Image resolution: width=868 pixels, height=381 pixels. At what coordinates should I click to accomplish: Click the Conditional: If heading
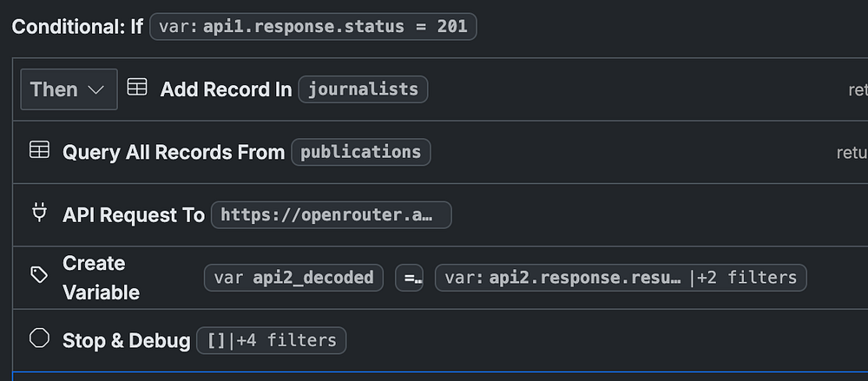(77, 26)
